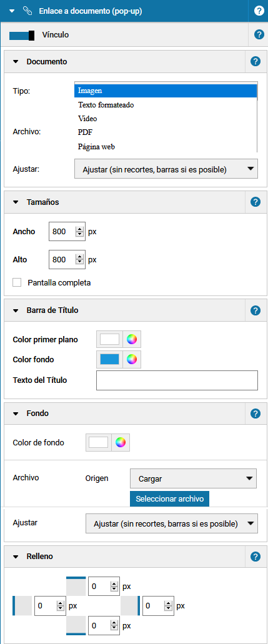This screenshot has height=644, width=268.
Task: Open help for Documento section
Action: coord(256,62)
